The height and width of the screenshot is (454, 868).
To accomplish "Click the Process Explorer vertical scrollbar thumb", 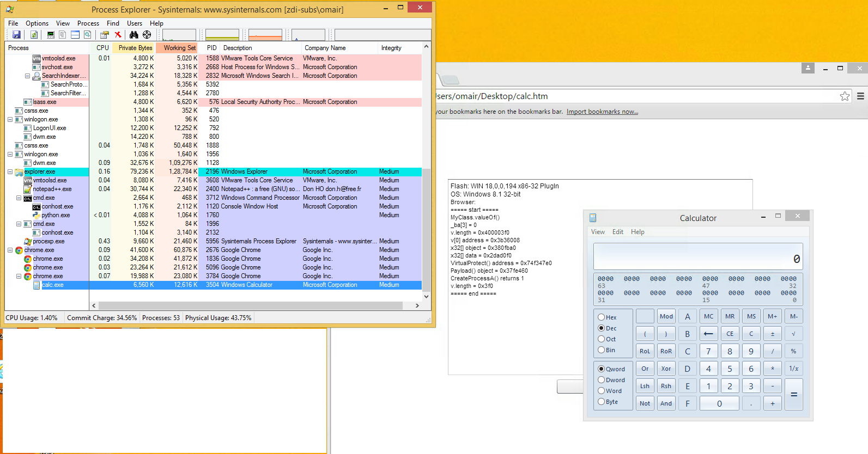I will (x=426, y=229).
